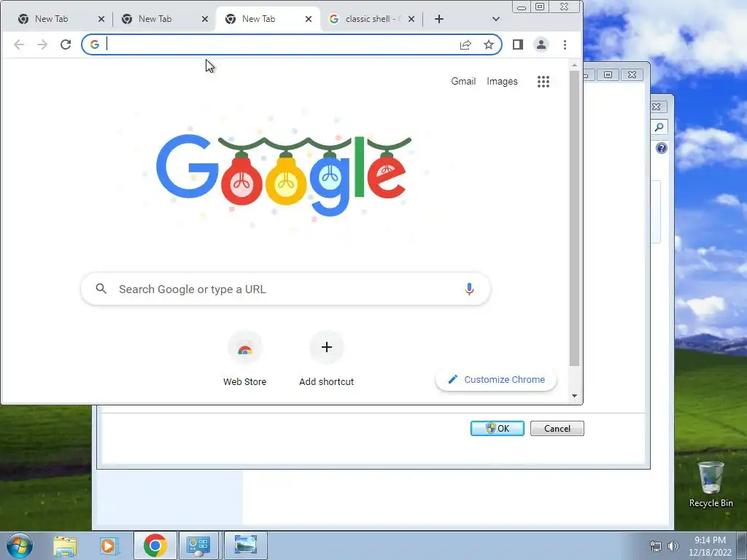This screenshot has height=560, width=747.
Task: Click OK in the background dialog
Action: (498, 429)
